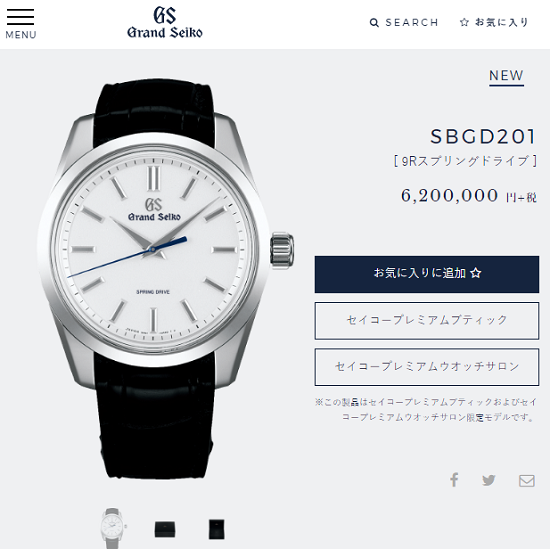The height and width of the screenshot is (549, 550).
Task: Click the main watch product image
Action: click(x=165, y=279)
